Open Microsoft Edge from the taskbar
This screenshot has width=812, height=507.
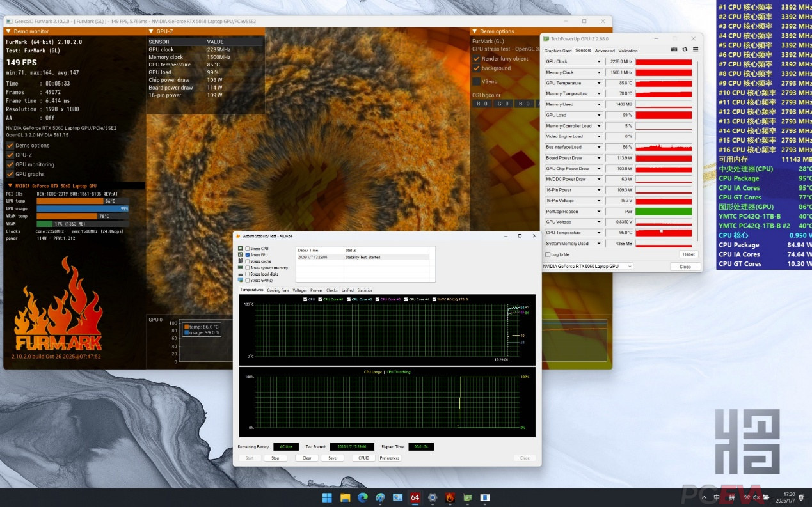[x=363, y=497]
